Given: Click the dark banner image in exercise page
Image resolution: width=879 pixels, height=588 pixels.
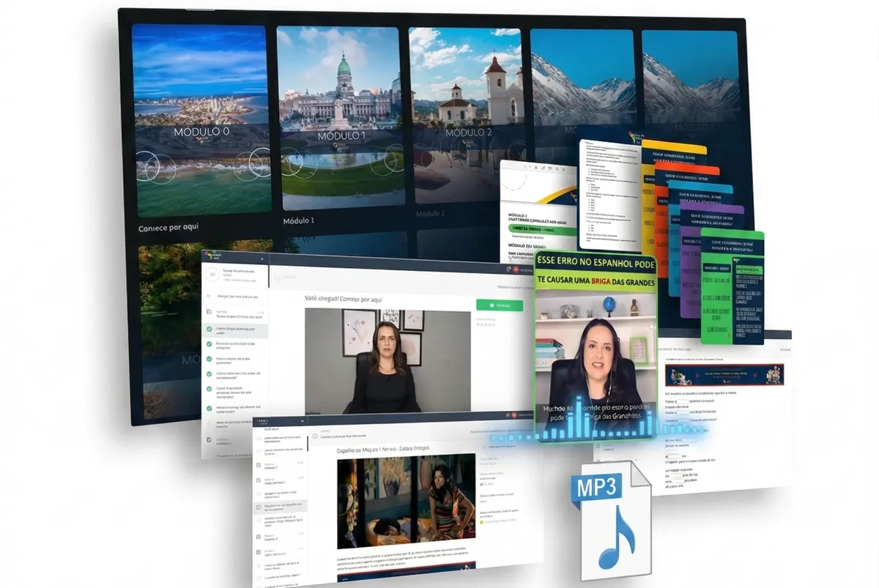Looking at the screenshot, I should [x=724, y=374].
